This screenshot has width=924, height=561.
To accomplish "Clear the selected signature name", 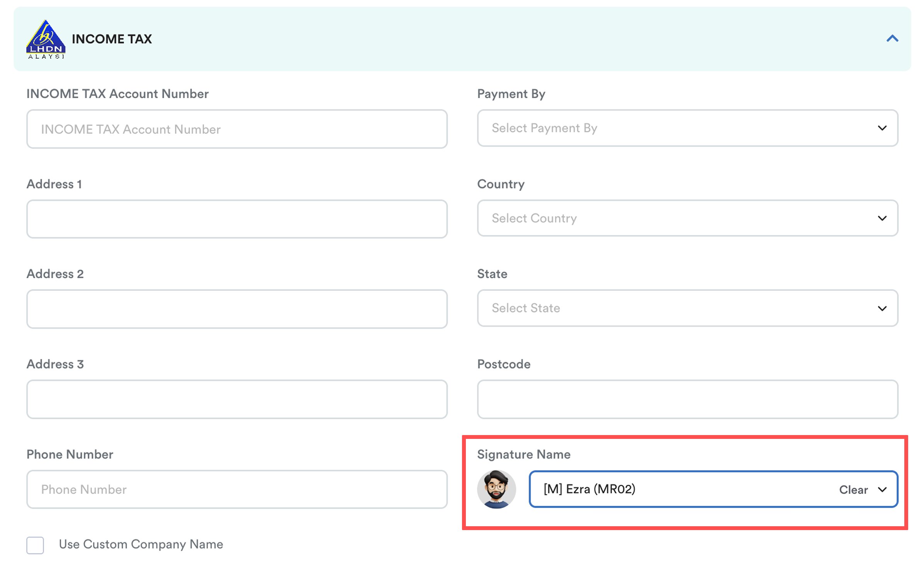I will [853, 490].
